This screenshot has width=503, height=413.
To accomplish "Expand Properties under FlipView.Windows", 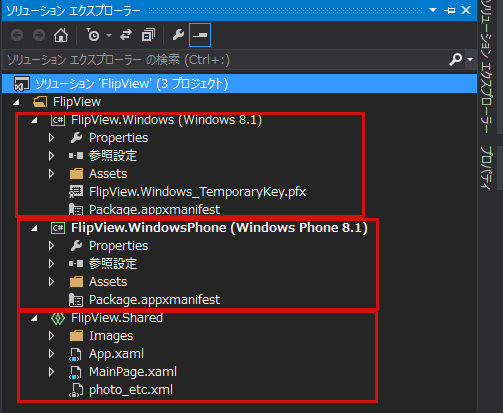I will pos(51,138).
